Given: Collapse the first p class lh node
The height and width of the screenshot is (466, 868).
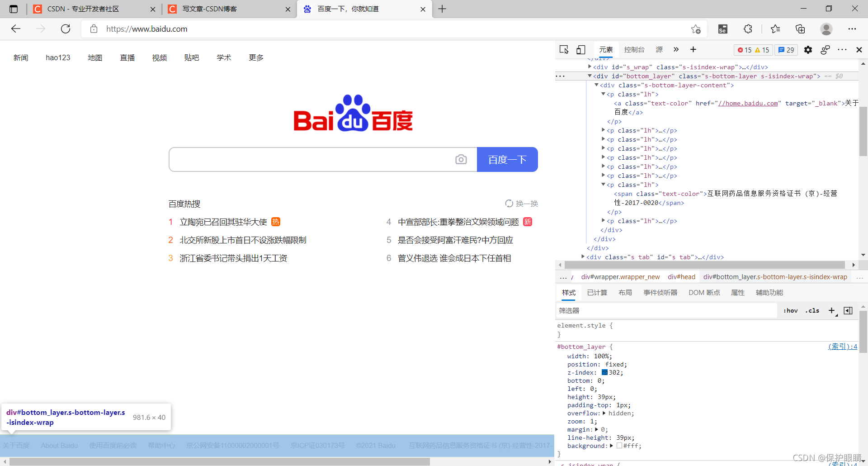Looking at the screenshot, I should (603, 94).
